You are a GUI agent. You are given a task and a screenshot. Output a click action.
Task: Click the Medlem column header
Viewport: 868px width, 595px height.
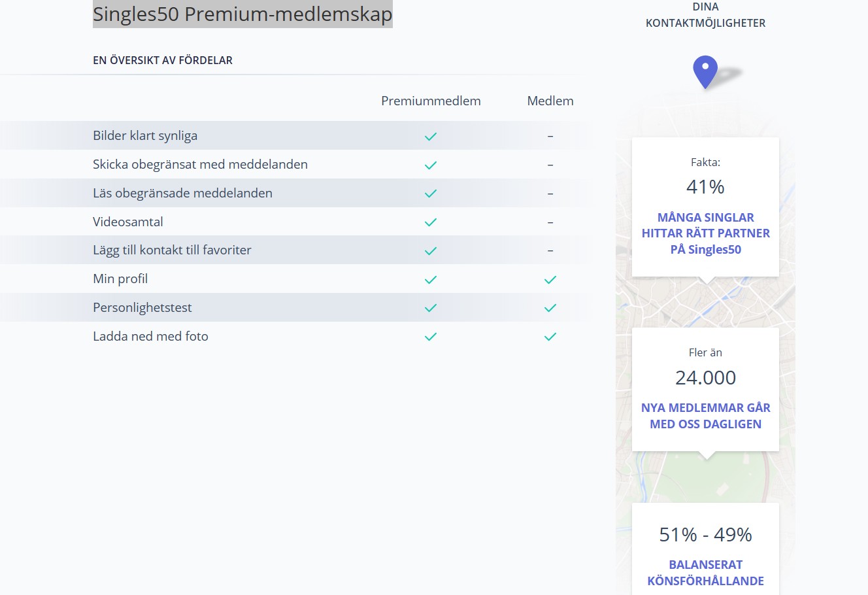tap(550, 101)
